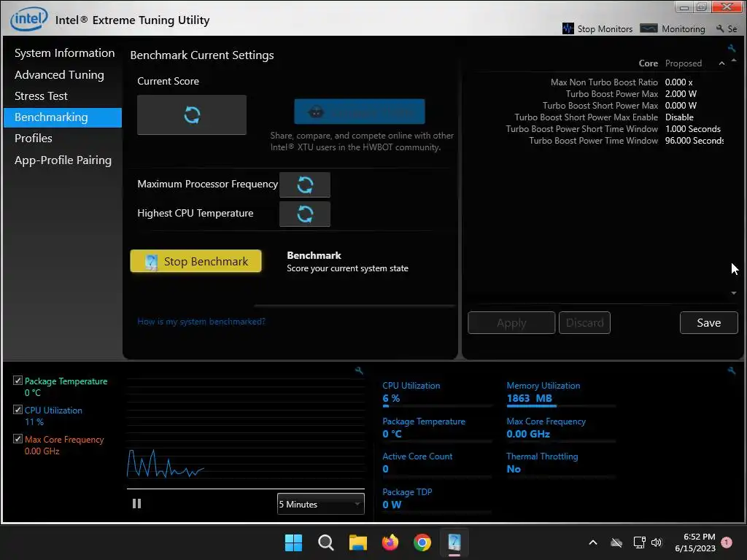Open the Profiles section
This screenshot has height=560, width=747.
[x=34, y=138]
